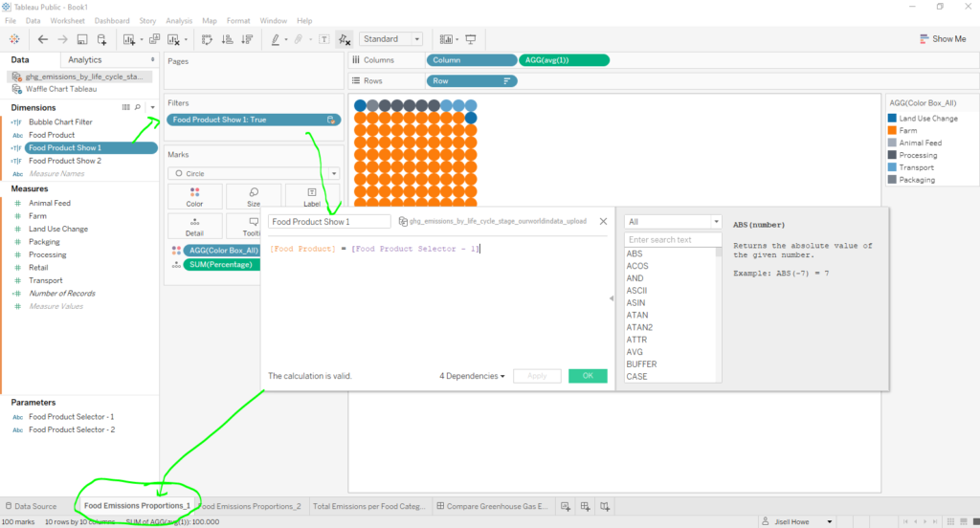Click the Detail marks card button

pyautogui.click(x=194, y=226)
